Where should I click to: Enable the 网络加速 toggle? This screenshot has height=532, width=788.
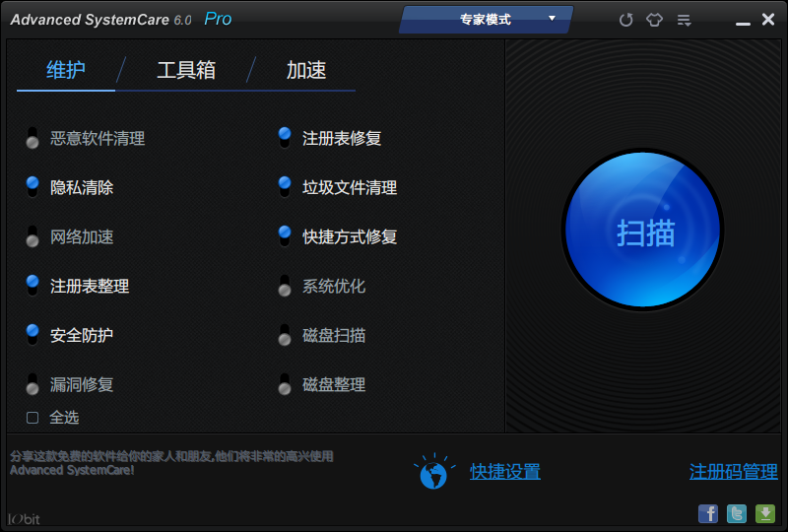pyautogui.click(x=33, y=236)
